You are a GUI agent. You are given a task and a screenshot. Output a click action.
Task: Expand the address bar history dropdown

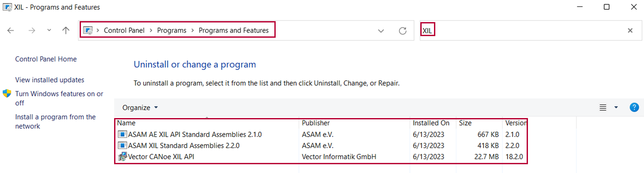(x=381, y=31)
